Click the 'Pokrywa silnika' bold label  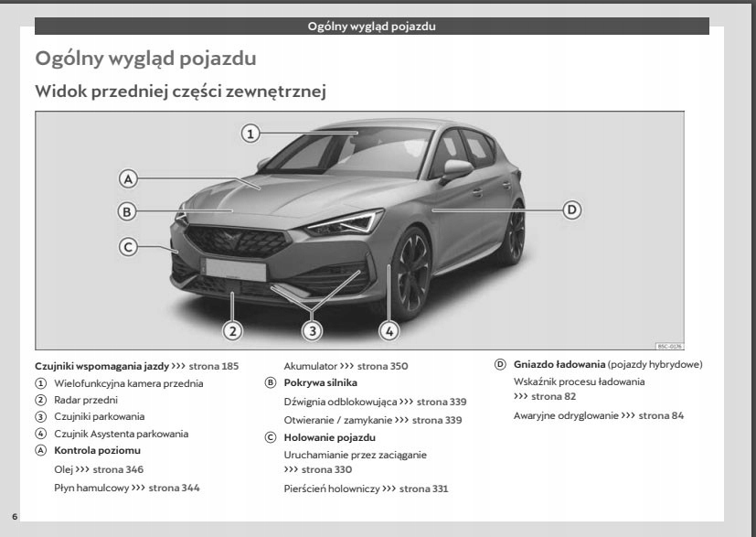321,382
